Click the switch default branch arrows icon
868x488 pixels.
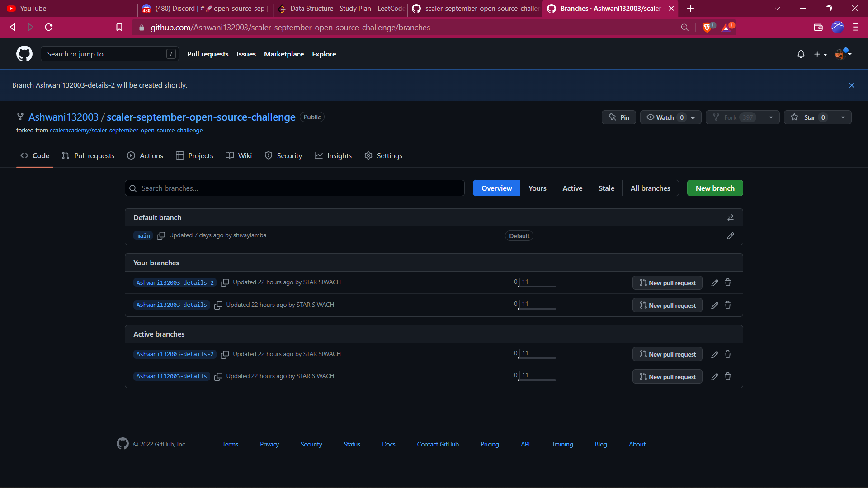pos(730,218)
